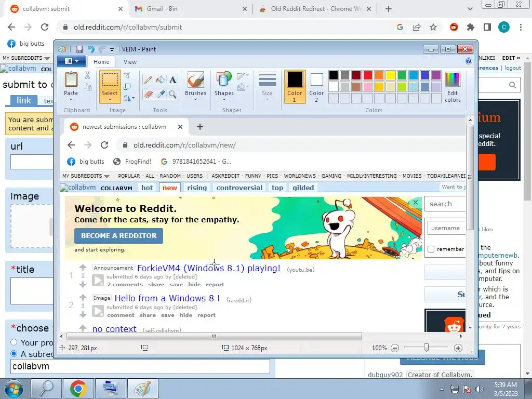The height and width of the screenshot is (399, 532).
Task: Switch to the Gmail - Bin Chrome tab
Action: [191, 9]
